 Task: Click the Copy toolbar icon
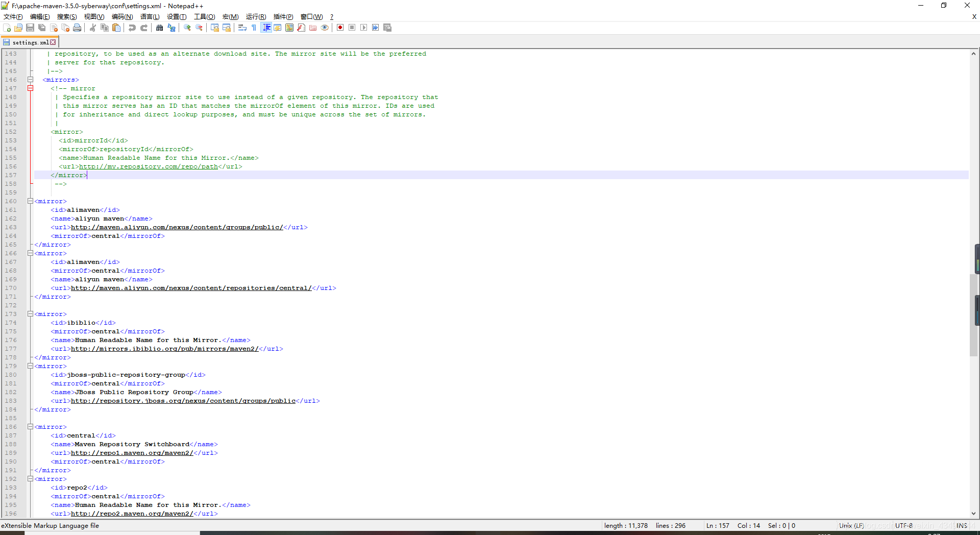point(105,28)
